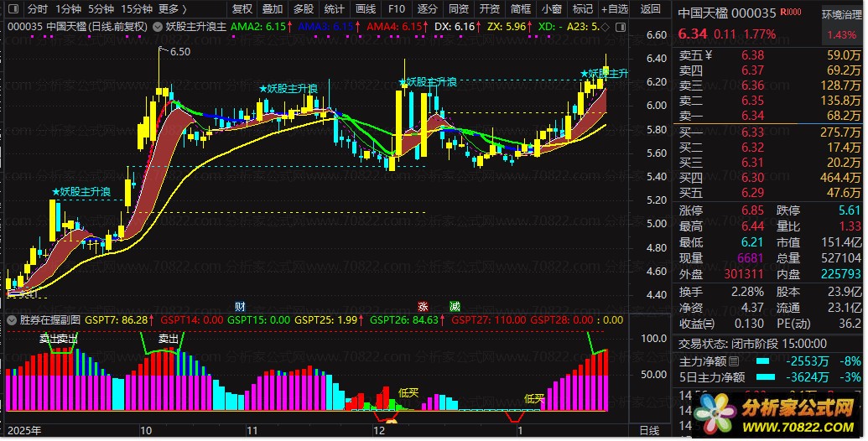Open the 环境治理 sector link
This screenshot has height=441, width=868.
tap(841, 14)
